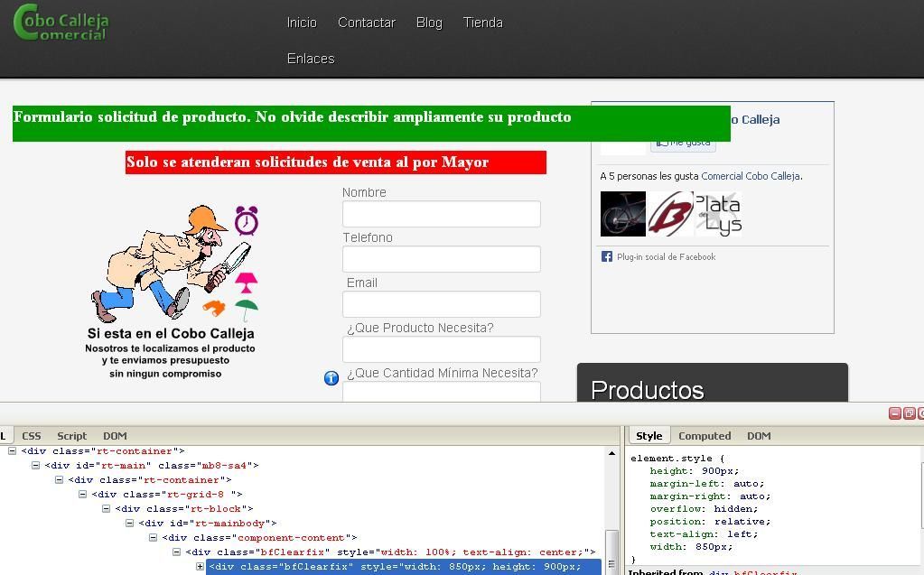The image size is (924, 575).
Task: Click the margin-left auto value
Action: coord(749,484)
